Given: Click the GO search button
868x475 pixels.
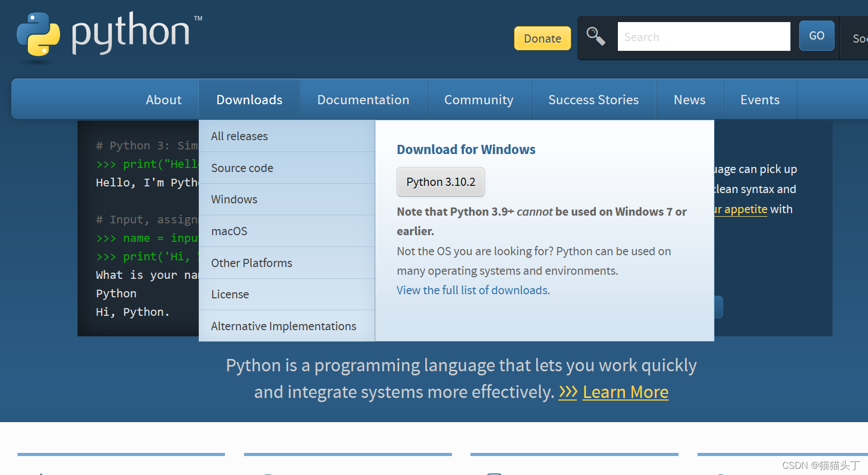Looking at the screenshot, I should click(817, 36).
